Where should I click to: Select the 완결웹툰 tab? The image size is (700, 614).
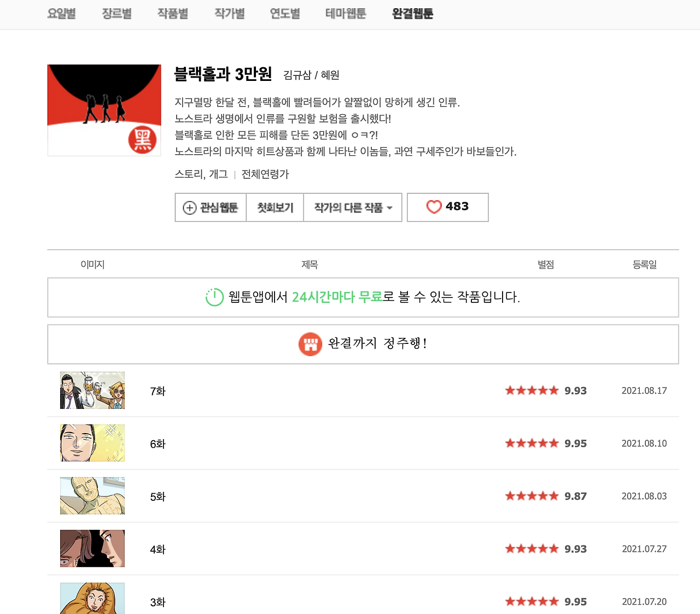coord(413,14)
